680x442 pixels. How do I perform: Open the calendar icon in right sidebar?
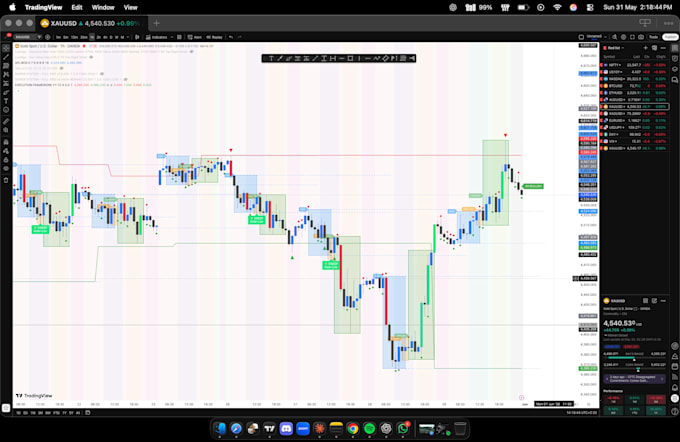[675, 367]
